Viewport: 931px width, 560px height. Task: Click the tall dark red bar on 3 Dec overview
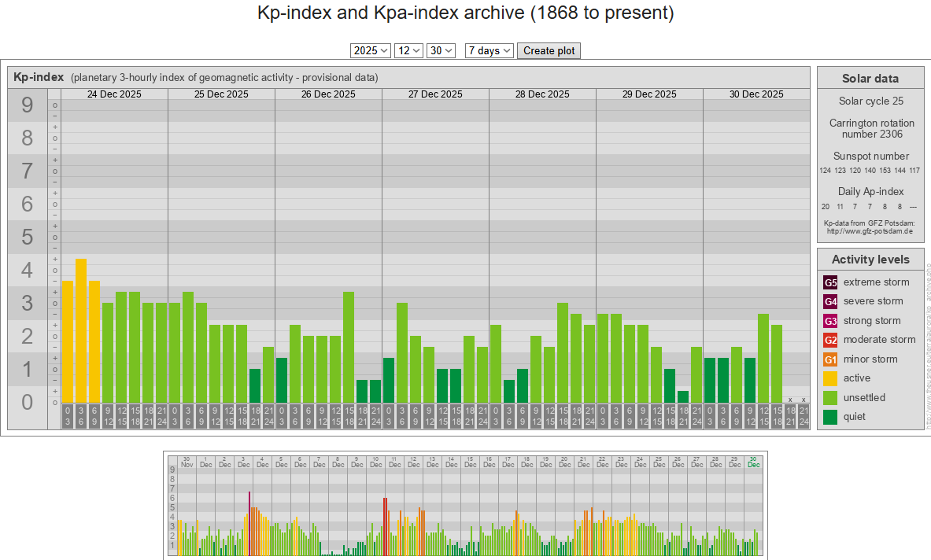click(x=249, y=523)
